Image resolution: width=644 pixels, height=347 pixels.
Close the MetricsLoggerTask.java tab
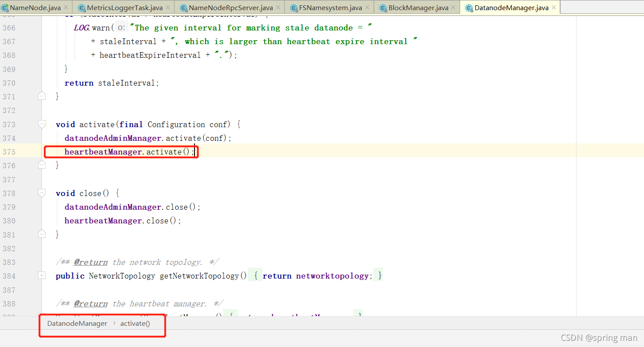tap(168, 8)
